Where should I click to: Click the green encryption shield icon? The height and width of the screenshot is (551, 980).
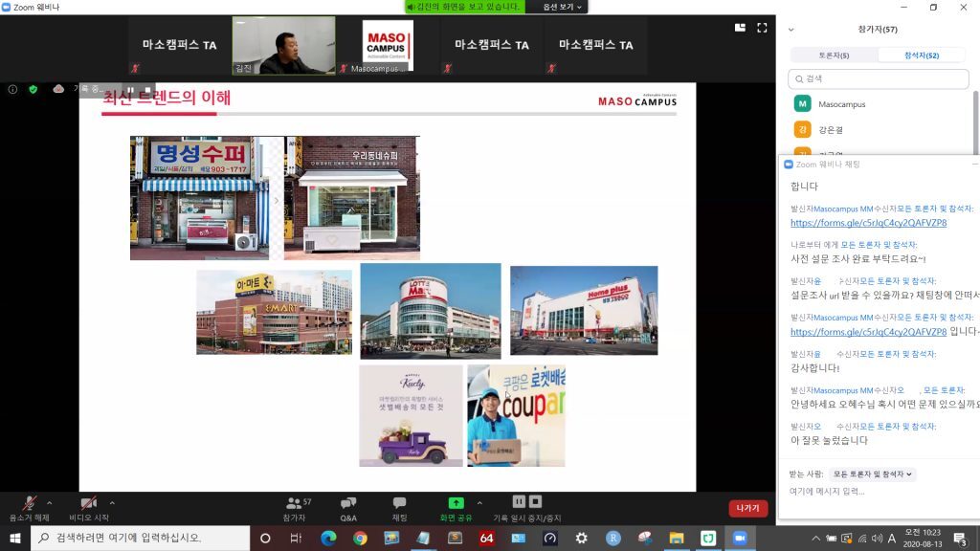(x=33, y=89)
